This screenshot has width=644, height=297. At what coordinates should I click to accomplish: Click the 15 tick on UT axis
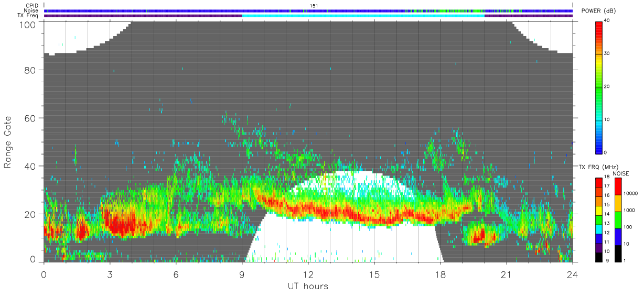point(374,274)
